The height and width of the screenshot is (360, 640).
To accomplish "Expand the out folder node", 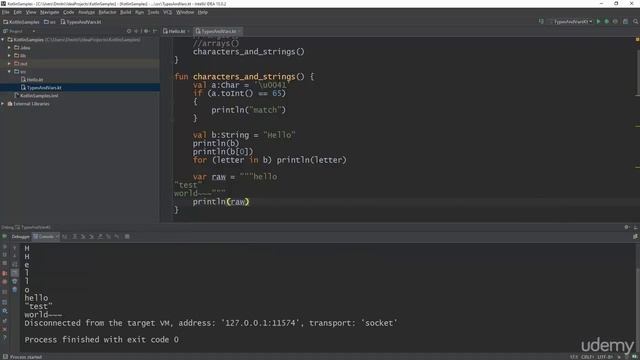I will (x=9, y=64).
